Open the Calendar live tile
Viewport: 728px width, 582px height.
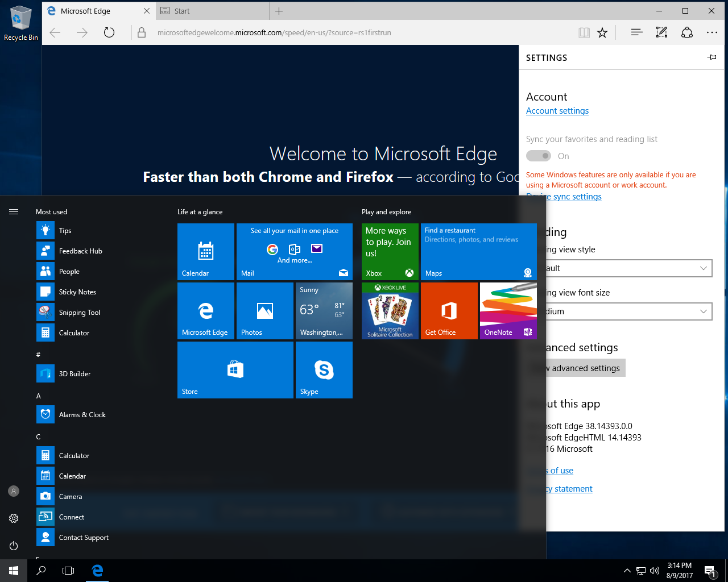[x=206, y=252]
